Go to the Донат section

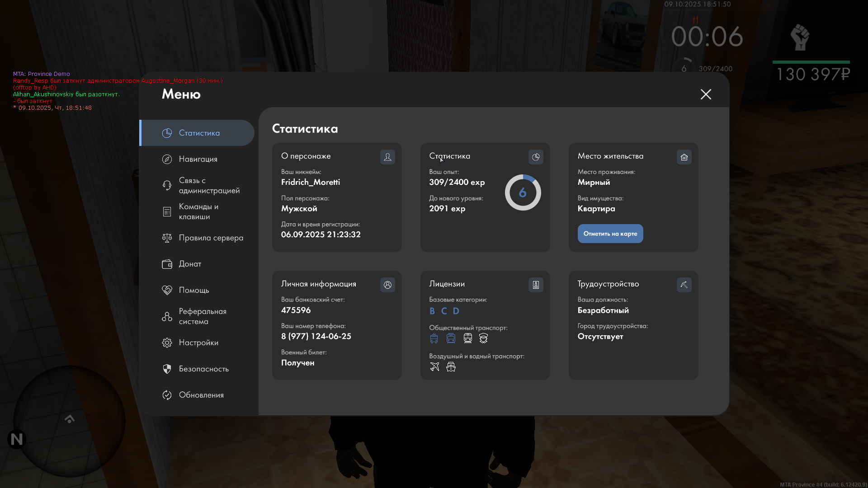pos(190,264)
